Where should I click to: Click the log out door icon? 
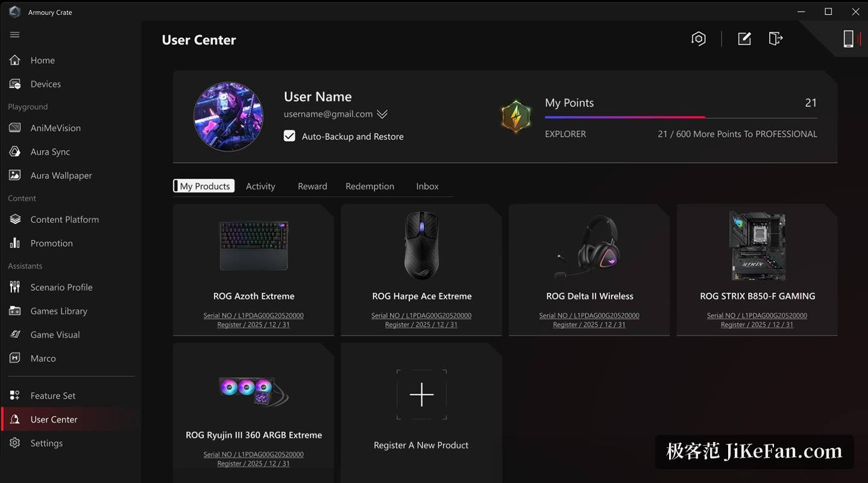point(776,39)
